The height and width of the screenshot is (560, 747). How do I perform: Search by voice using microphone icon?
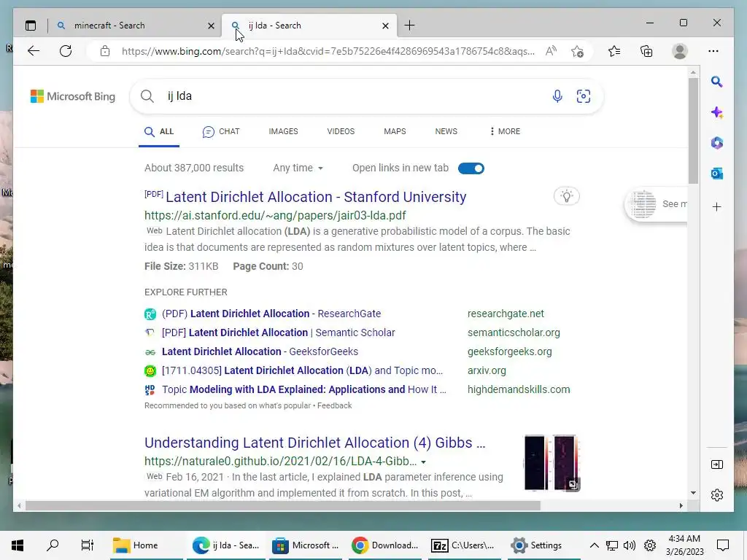(557, 96)
